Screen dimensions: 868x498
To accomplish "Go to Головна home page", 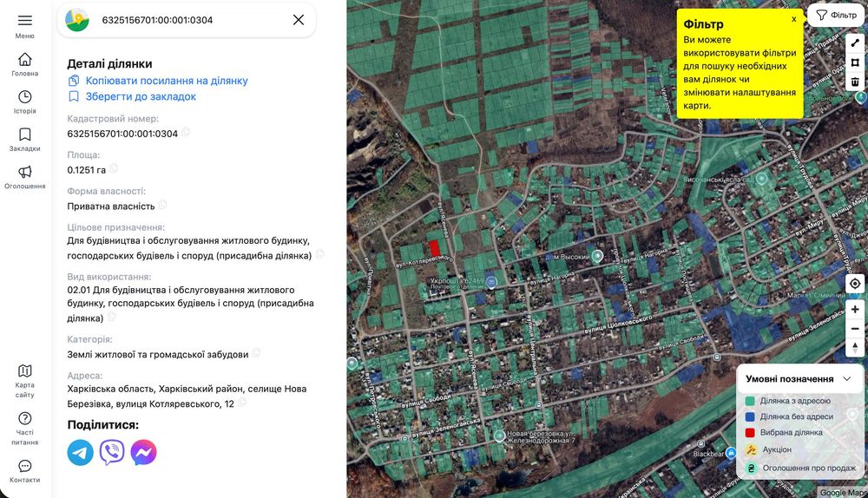I will tap(25, 64).
